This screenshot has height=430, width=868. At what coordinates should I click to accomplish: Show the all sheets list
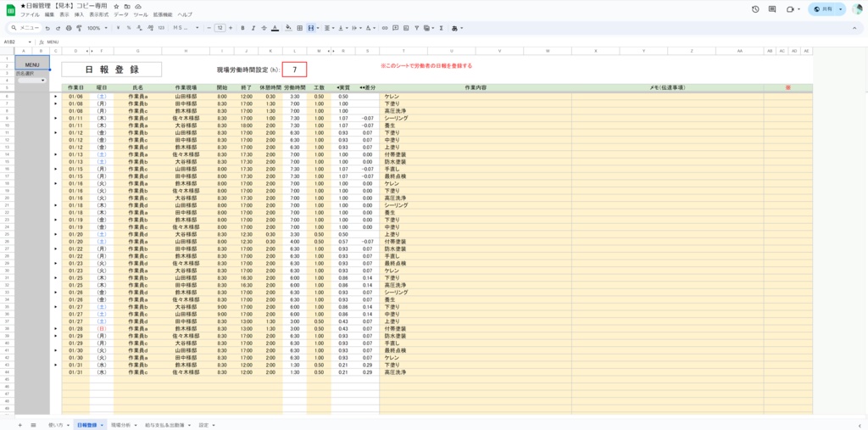(33, 425)
